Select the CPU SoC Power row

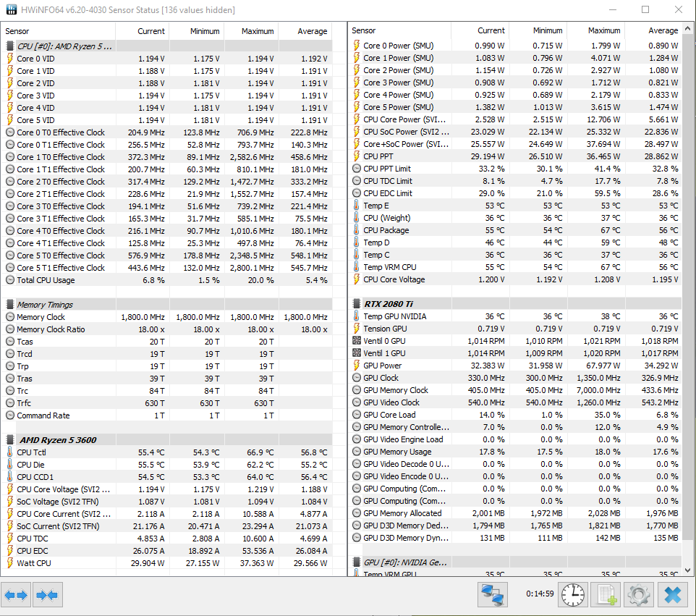(515, 132)
